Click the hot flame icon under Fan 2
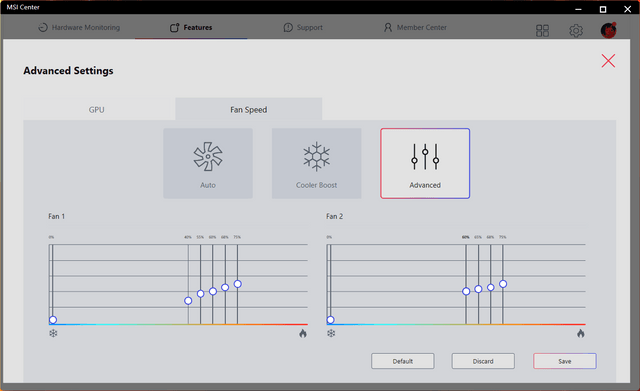640x391 pixels. click(581, 333)
